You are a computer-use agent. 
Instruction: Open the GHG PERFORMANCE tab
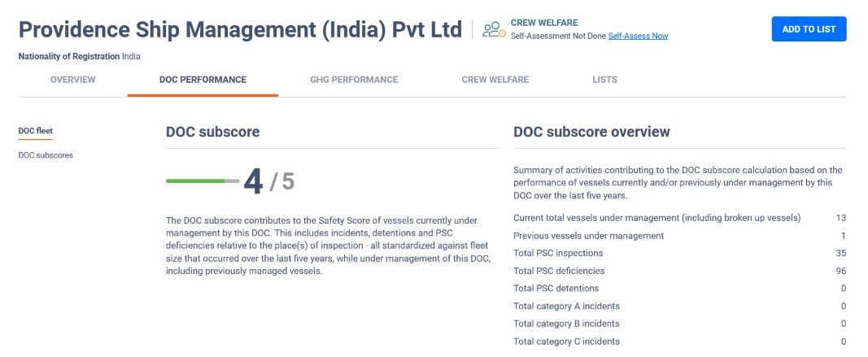pos(354,80)
